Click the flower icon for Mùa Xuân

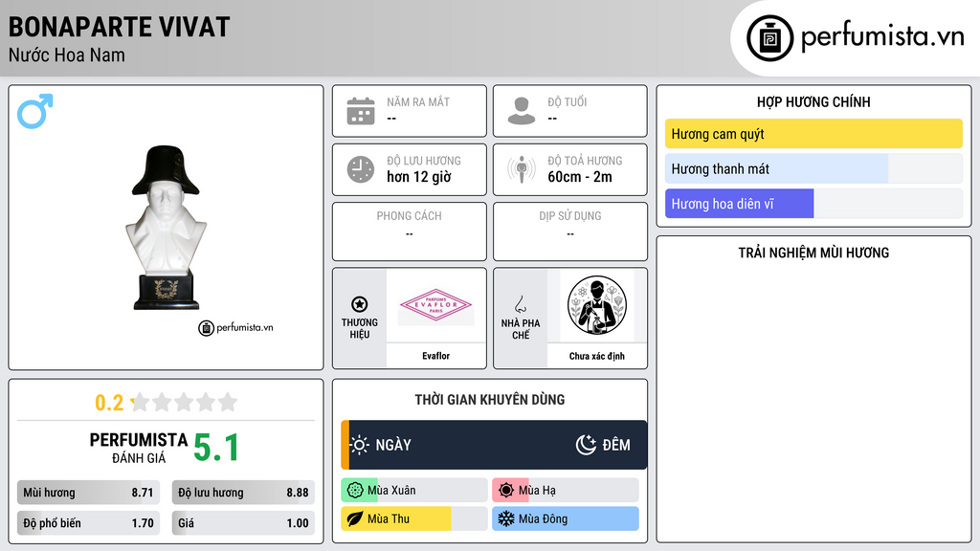355,491
